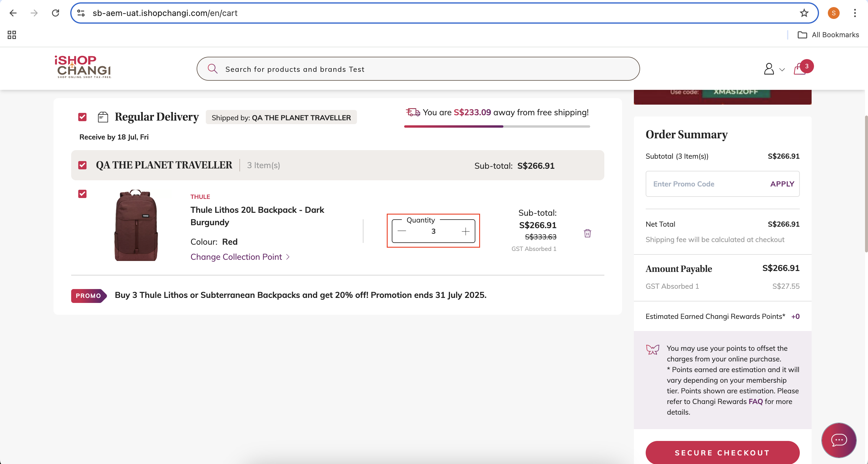Open the chat support bubble

(x=839, y=440)
